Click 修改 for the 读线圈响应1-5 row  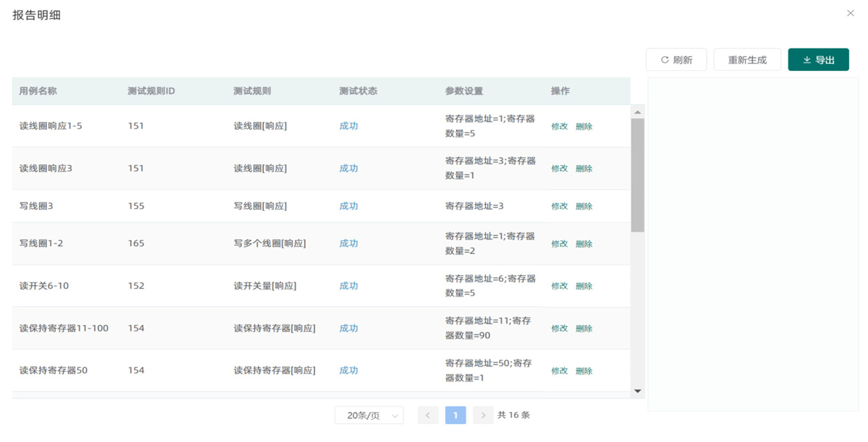(x=560, y=126)
